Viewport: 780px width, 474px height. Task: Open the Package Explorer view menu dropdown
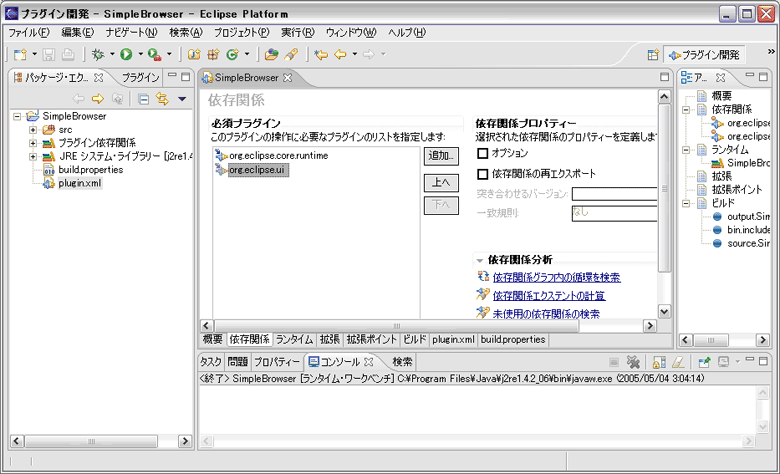tap(182, 99)
